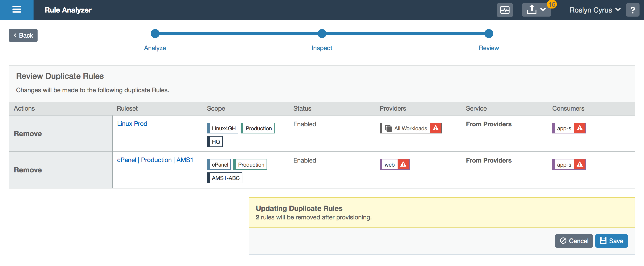Click the All Workloads stacked icon
Image resolution: width=644 pixels, height=266 pixels.
[x=388, y=128]
